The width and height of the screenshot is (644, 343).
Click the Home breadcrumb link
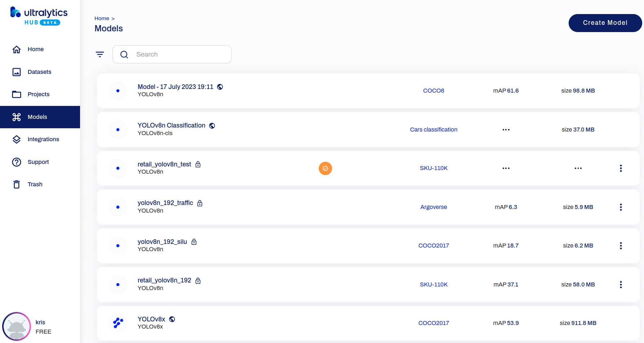102,18
